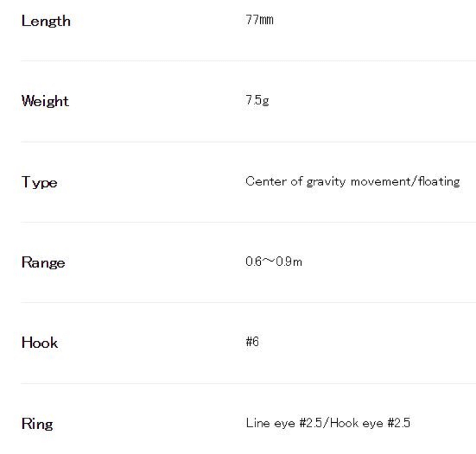The height and width of the screenshot is (454, 476).
Task: Select the #6 hook size value
Action: tap(252, 342)
